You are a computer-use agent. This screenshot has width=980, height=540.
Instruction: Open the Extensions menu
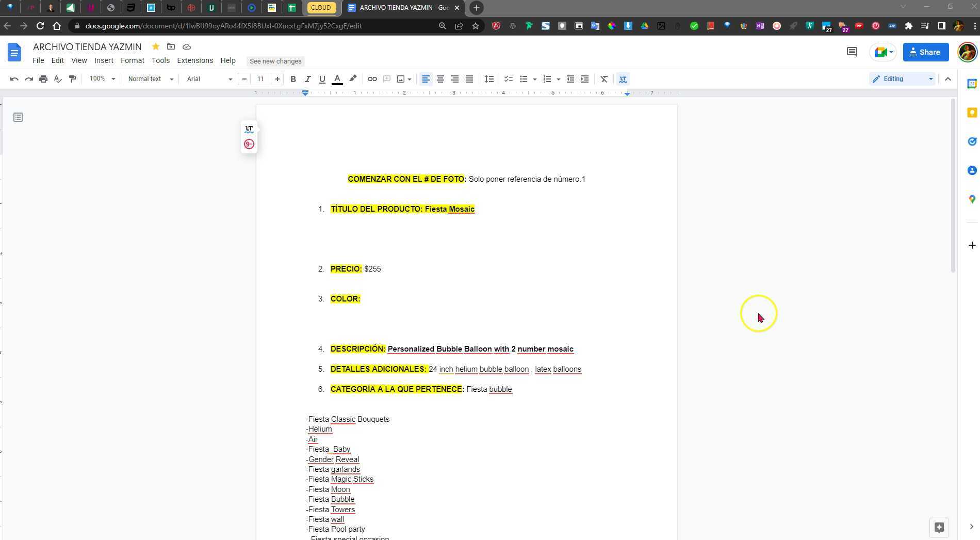click(x=195, y=60)
